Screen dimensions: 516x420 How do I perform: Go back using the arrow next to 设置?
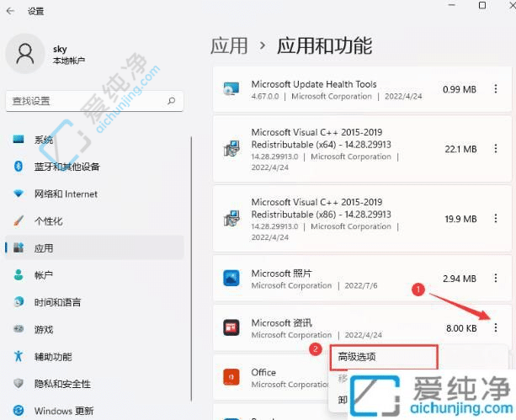[x=11, y=11]
